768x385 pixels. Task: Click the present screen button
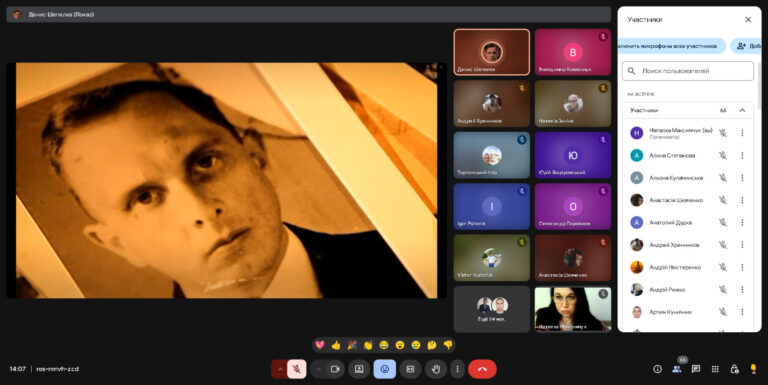point(359,369)
